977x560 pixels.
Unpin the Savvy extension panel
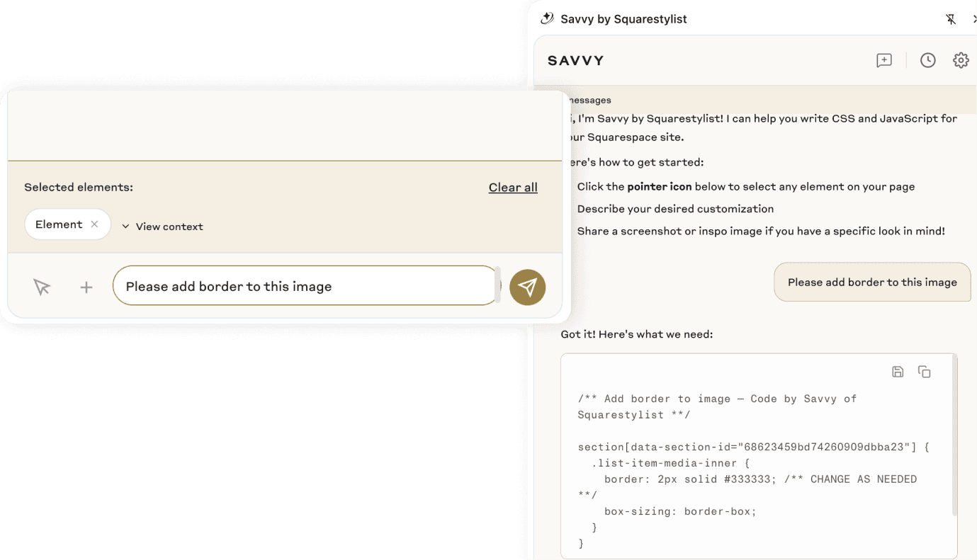point(951,19)
